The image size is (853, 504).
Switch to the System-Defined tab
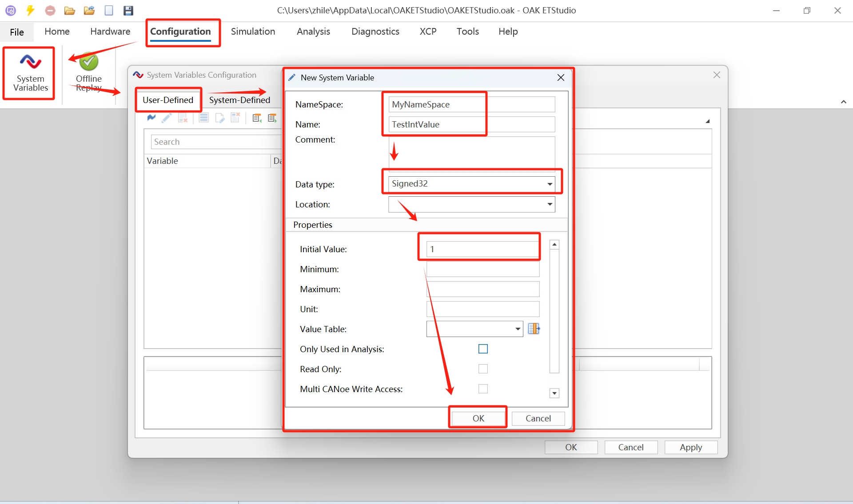pyautogui.click(x=239, y=100)
